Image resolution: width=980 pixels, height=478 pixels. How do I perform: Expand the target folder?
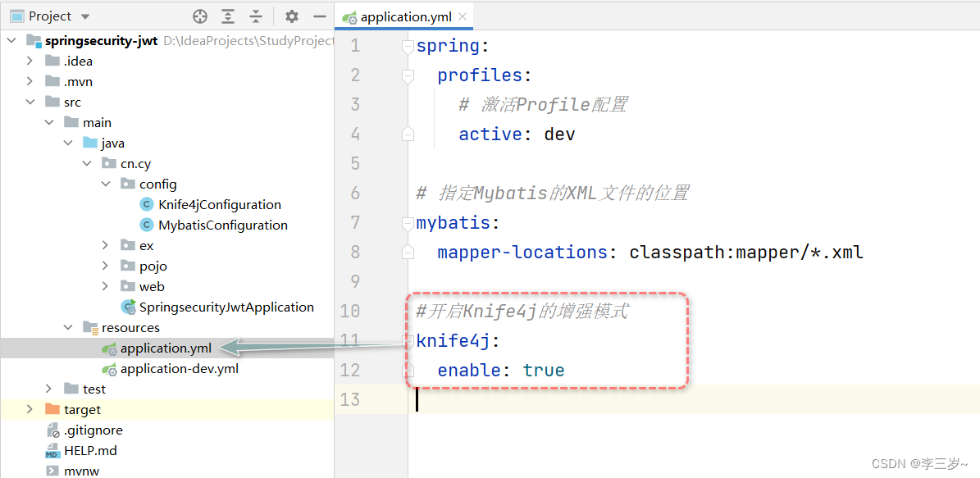pos(30,410)
